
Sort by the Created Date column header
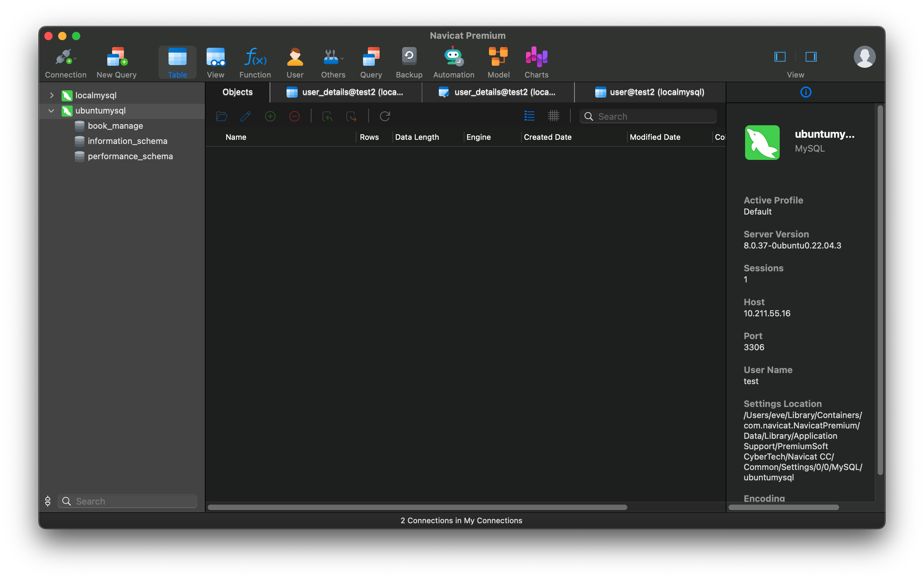[547, 137]
